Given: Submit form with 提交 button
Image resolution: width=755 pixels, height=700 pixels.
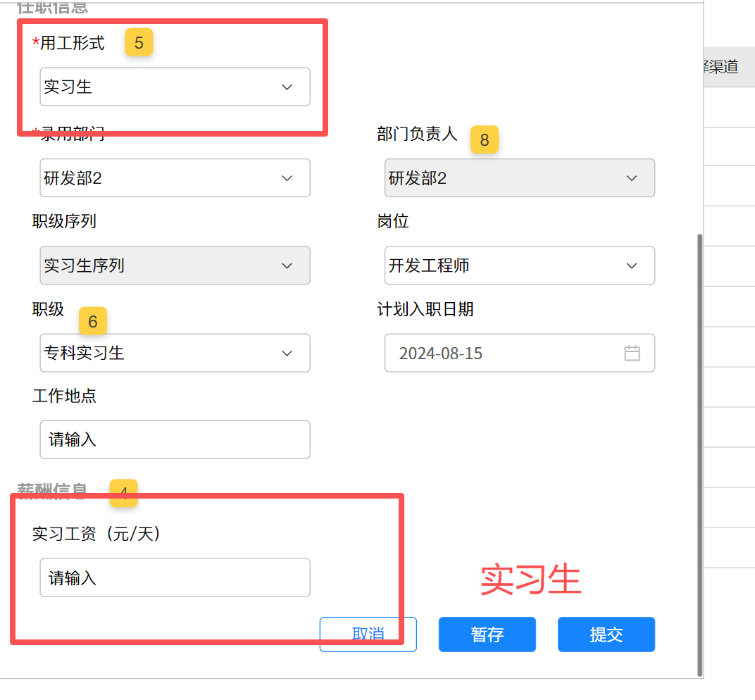Looking at the screenshot, I should click(606, 634).
